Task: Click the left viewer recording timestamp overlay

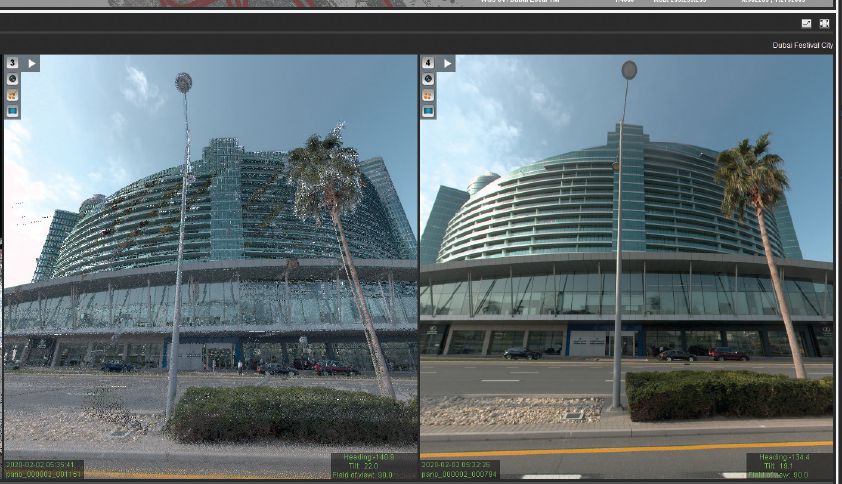Action: pyautogui.click(x=44, y=469)
